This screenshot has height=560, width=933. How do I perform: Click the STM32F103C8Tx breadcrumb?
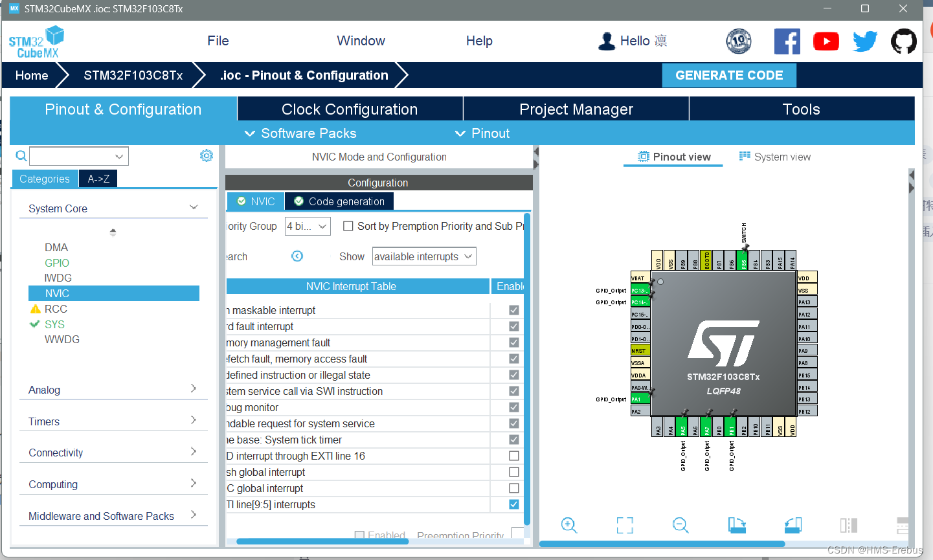133,75
